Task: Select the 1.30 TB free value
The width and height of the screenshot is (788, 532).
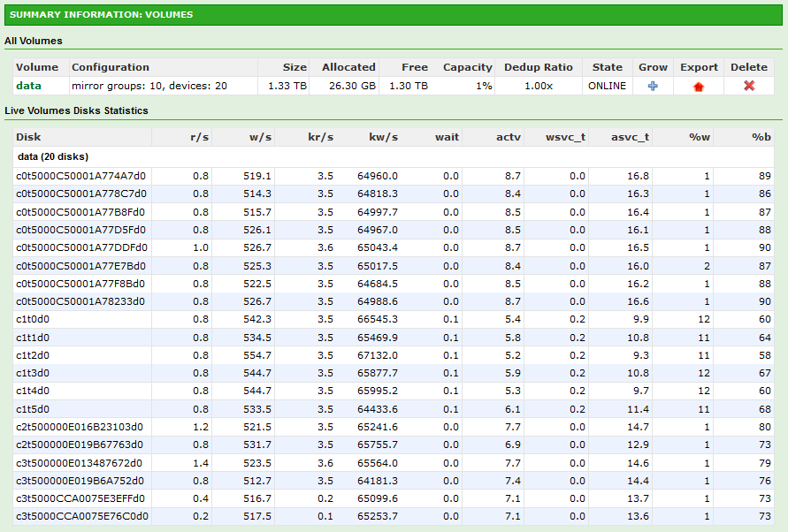Action: (409, 86)
